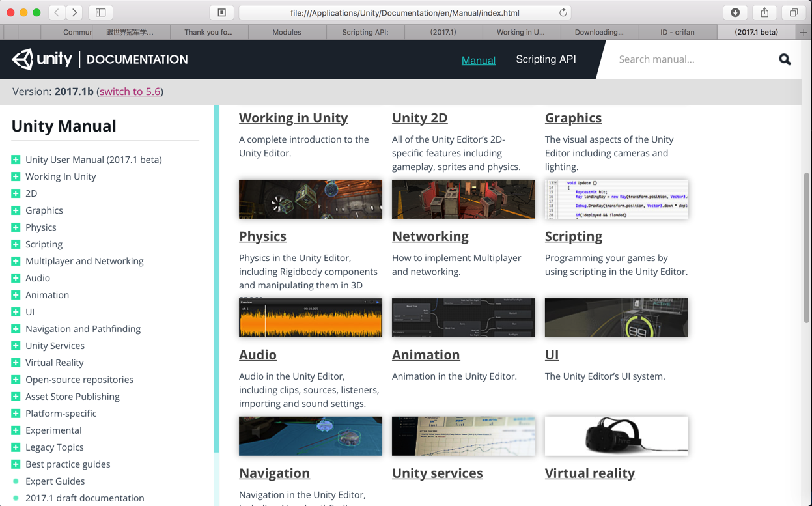Click the VR headset thumbnail image
This screenshot has width=812, height=506.
click(617, 436)
